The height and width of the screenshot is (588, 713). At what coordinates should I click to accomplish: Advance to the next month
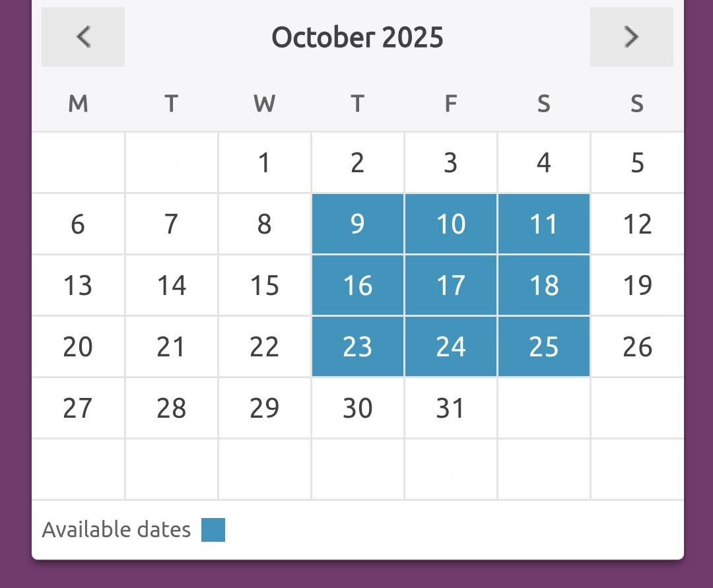click(631, 37)
